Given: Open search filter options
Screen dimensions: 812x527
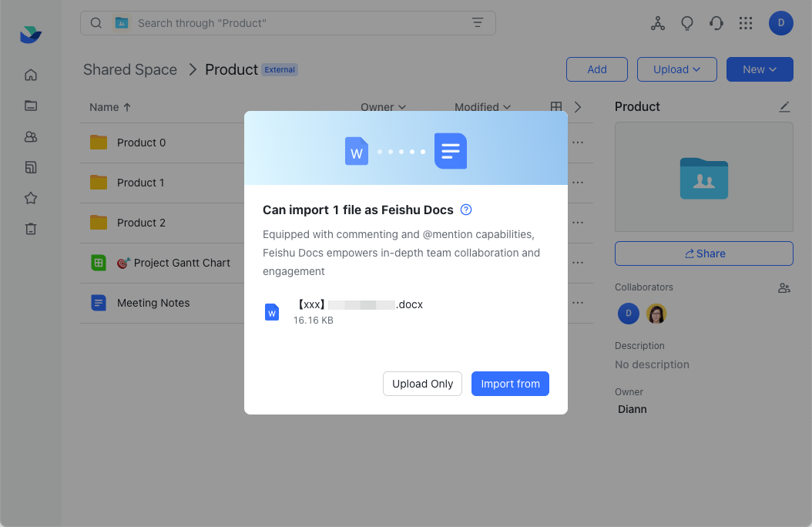Looking at the screenshot, I should tap(478, 23).
